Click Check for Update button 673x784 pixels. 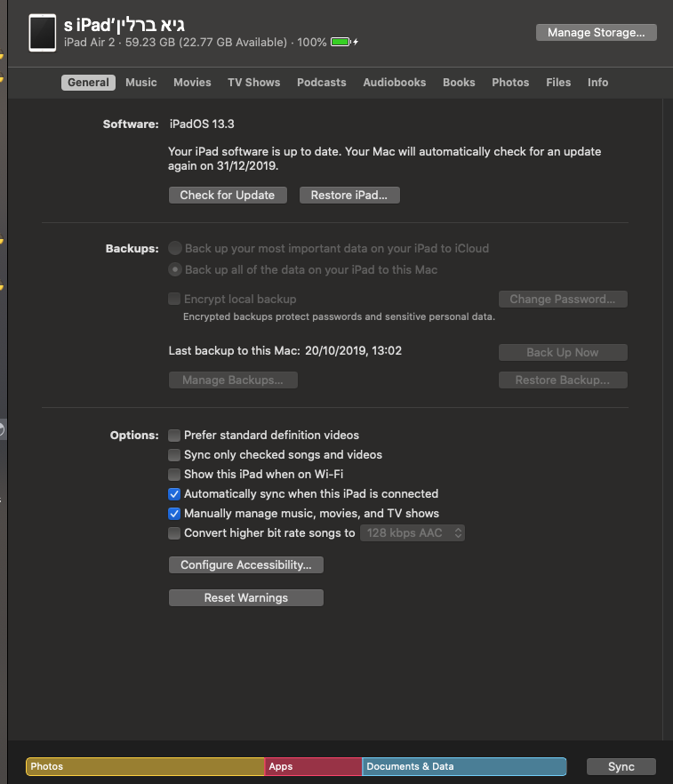(228, 195)
